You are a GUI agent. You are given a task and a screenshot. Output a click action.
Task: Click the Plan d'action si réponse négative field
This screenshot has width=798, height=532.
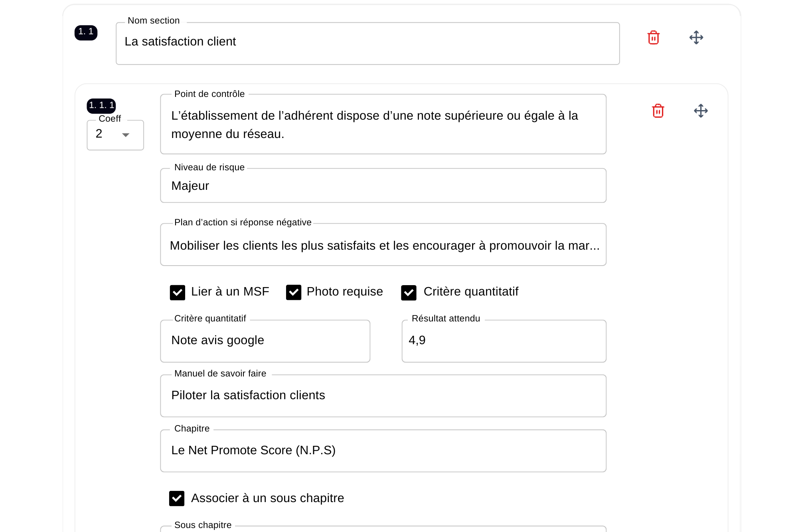coord(383,245)
